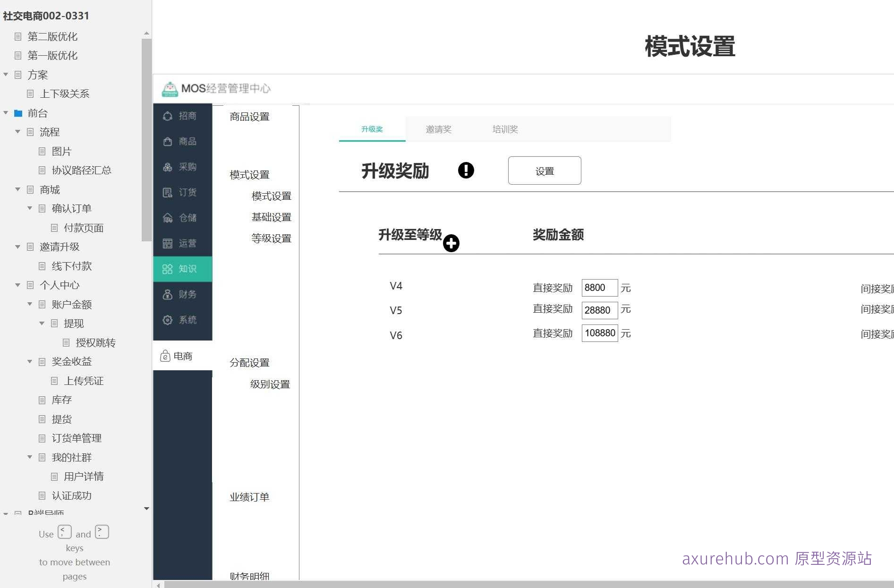Image resolution: width=894 pixels, height=588 pixels.
Task: Click the V4 direct reward input field showing 8800
Action: tap(599, 287)
